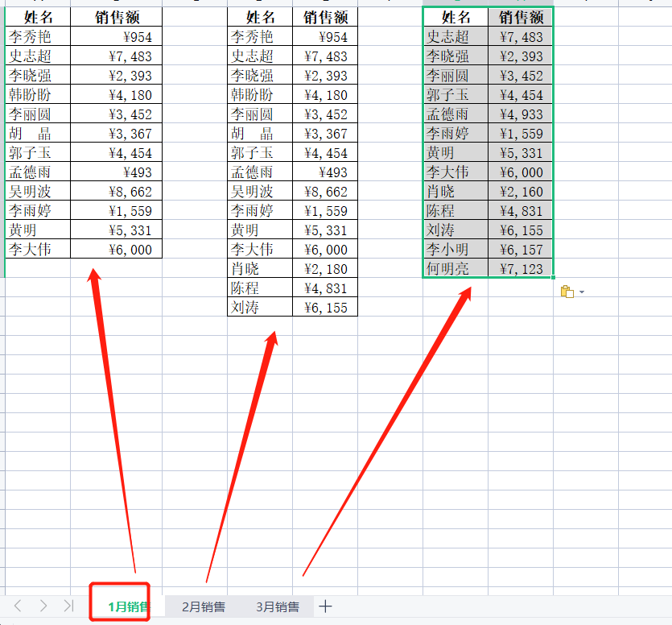Select 销售额 header of first table
Screen dimensions: 672x625
[116, 17]
